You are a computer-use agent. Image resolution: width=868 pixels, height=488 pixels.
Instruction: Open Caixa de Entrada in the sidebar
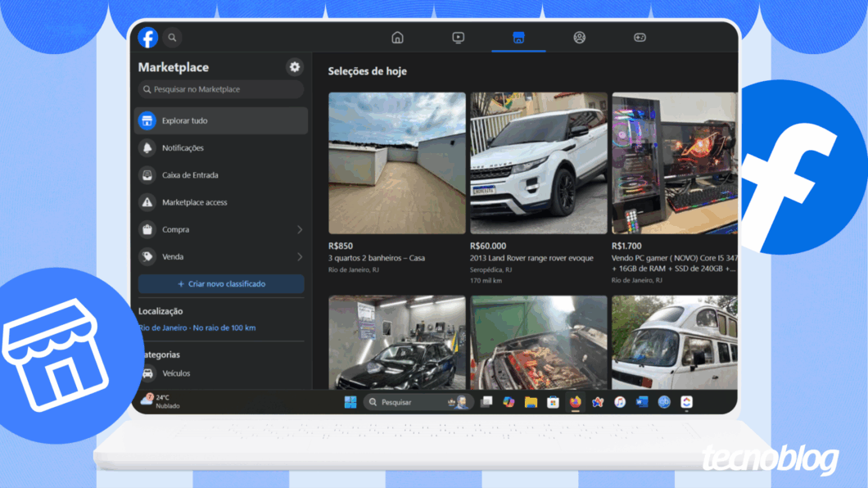[221, 175]
